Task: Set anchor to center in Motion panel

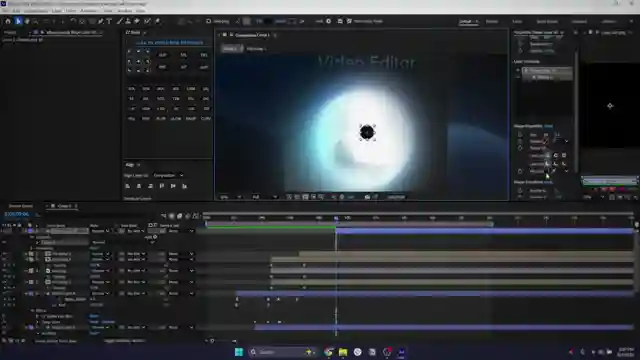Action: (138, 61)
